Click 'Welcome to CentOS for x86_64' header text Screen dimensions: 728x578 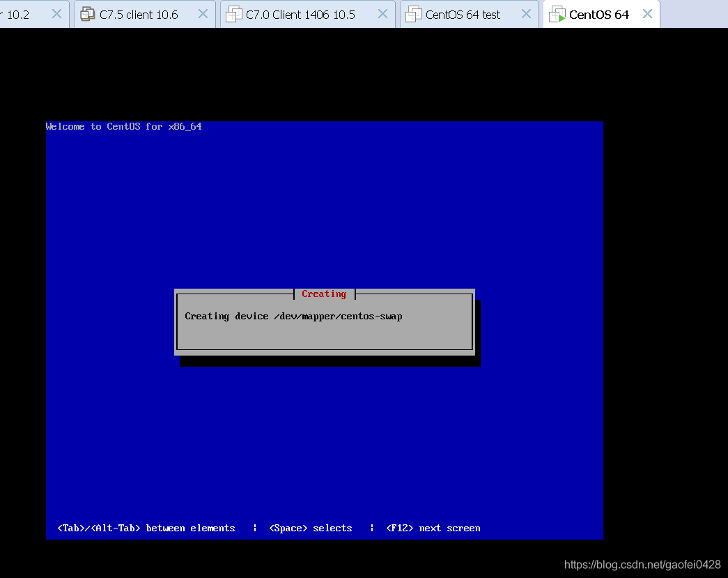[x=124, y=126]
